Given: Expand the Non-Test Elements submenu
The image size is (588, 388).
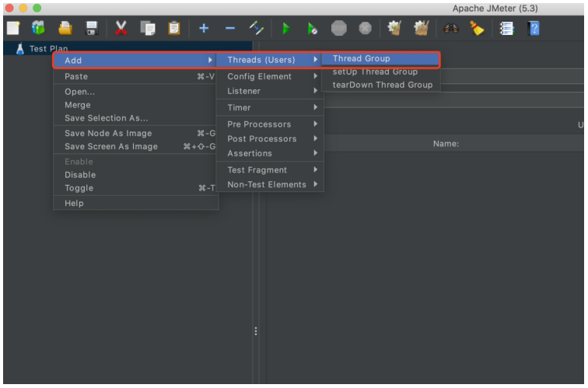Looking at the screenshot, I should pyautogui.click(x=270, y=184).
